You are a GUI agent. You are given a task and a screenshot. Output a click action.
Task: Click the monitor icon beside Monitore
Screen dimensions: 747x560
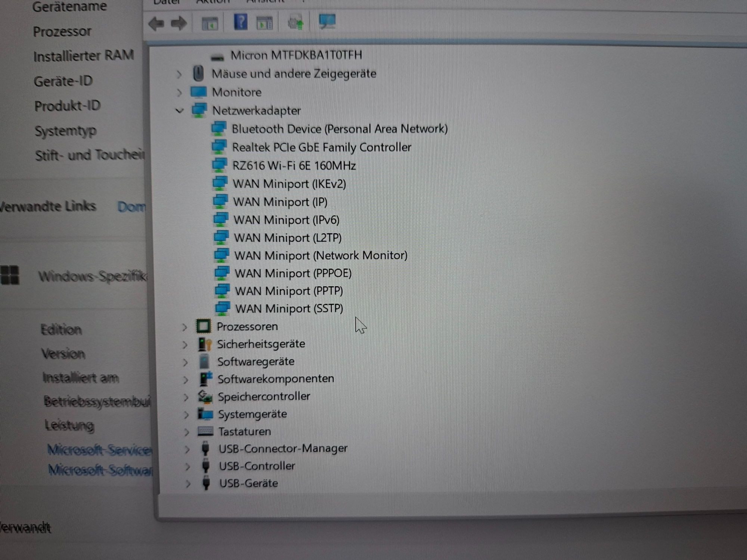coord(198,92)
